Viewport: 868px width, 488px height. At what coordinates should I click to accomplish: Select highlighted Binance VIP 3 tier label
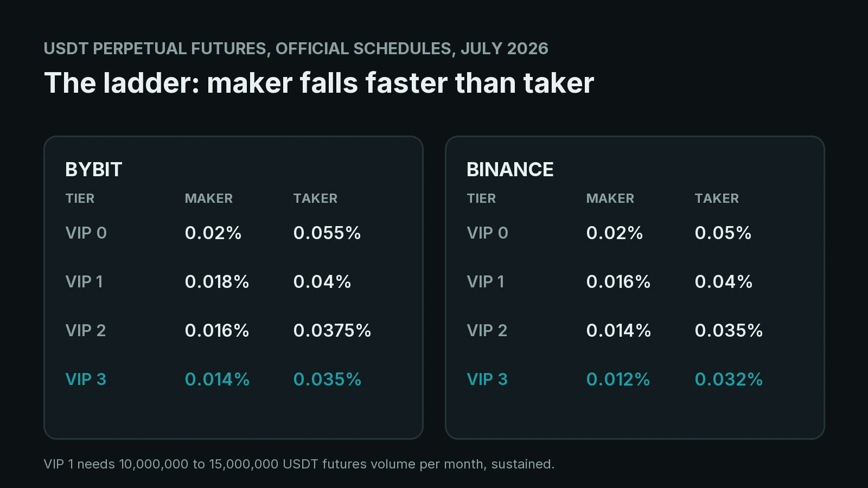click(x=487, y=380)
